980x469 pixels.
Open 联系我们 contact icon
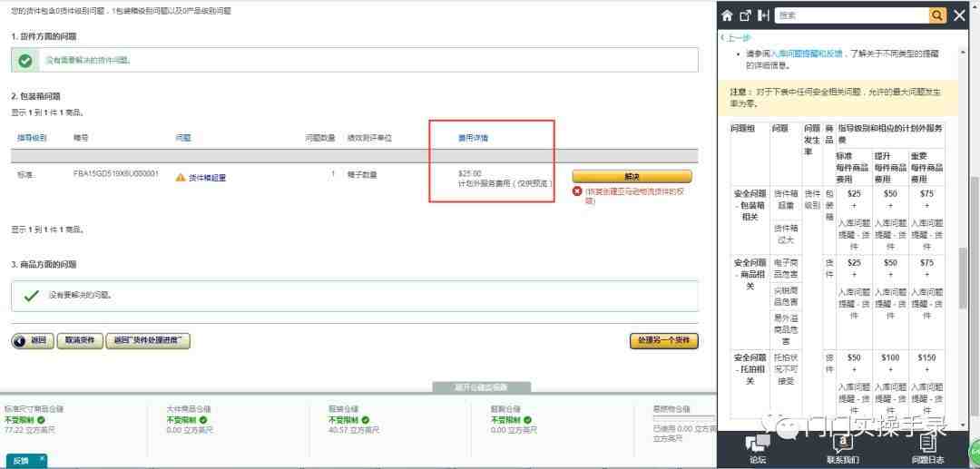[842, 449]
